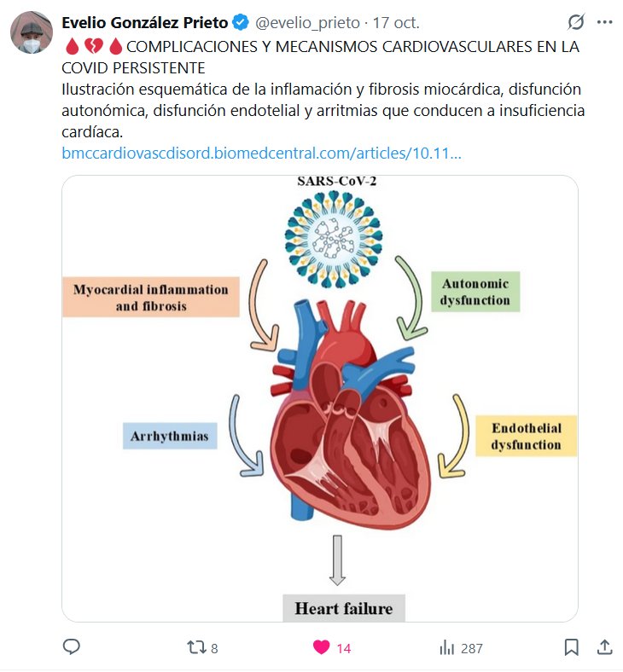
Task: Click the like count of 14
Action: click(343, 648)
